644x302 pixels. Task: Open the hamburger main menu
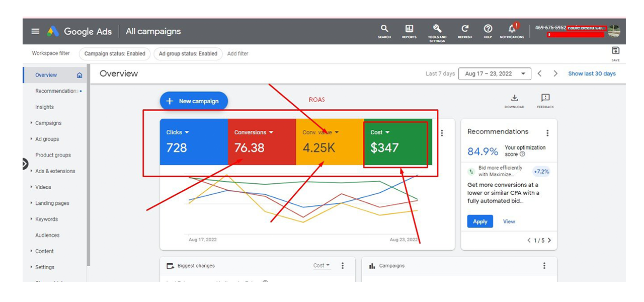[35, 31]
